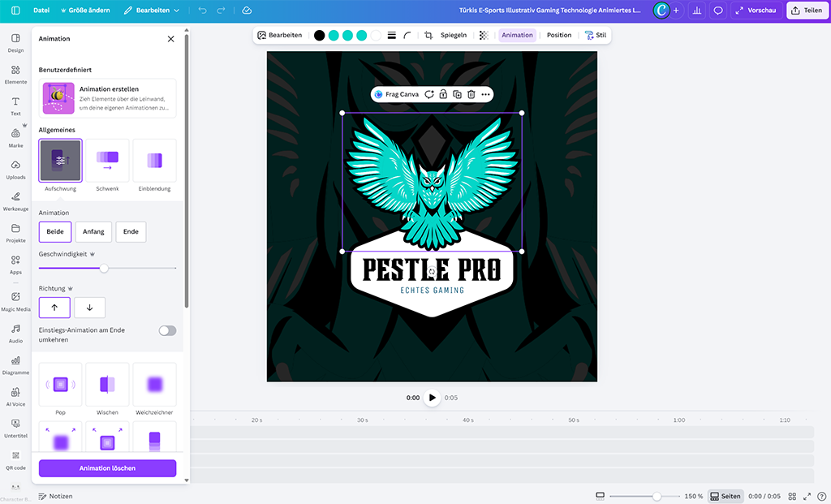Set animation direction to up
Image resolution: width=831 pixels, height=504 pixels.
coord(54,308)
